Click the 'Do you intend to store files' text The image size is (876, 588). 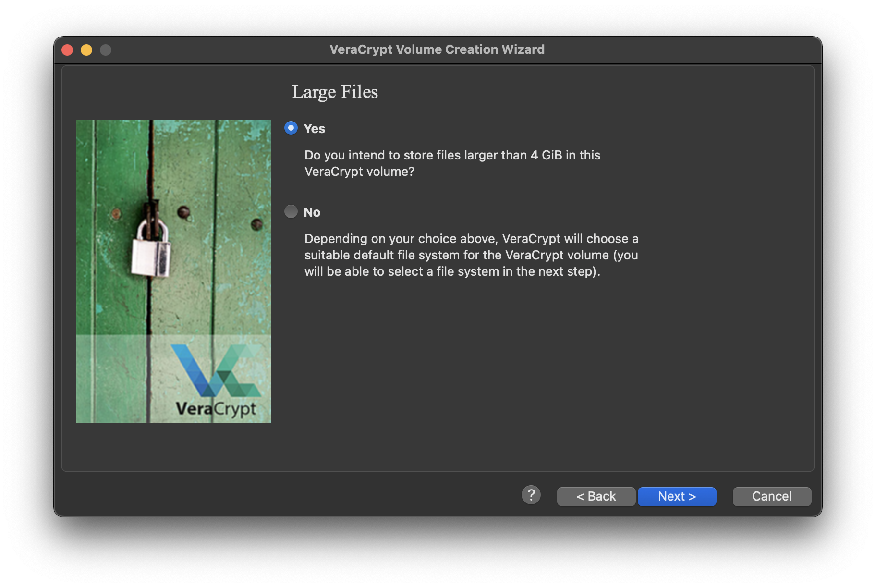452,163
